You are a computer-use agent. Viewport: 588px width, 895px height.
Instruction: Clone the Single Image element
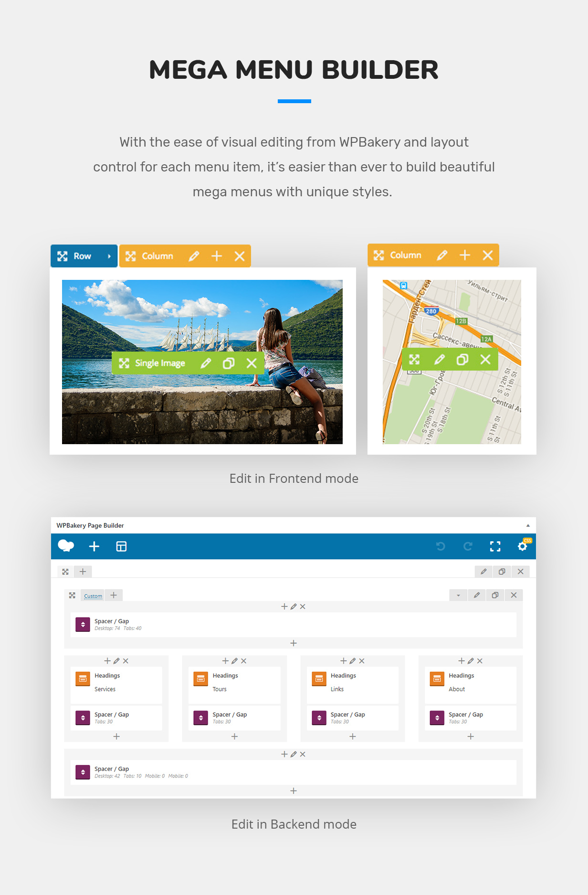(229, 363)
